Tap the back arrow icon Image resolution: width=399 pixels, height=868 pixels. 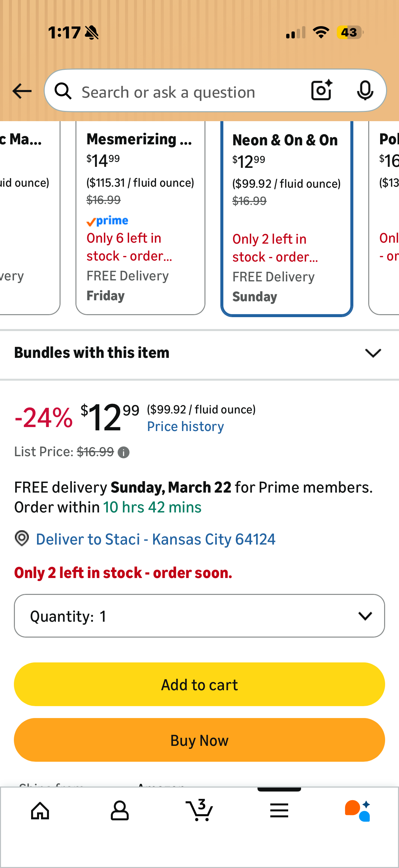pos(22,91)
